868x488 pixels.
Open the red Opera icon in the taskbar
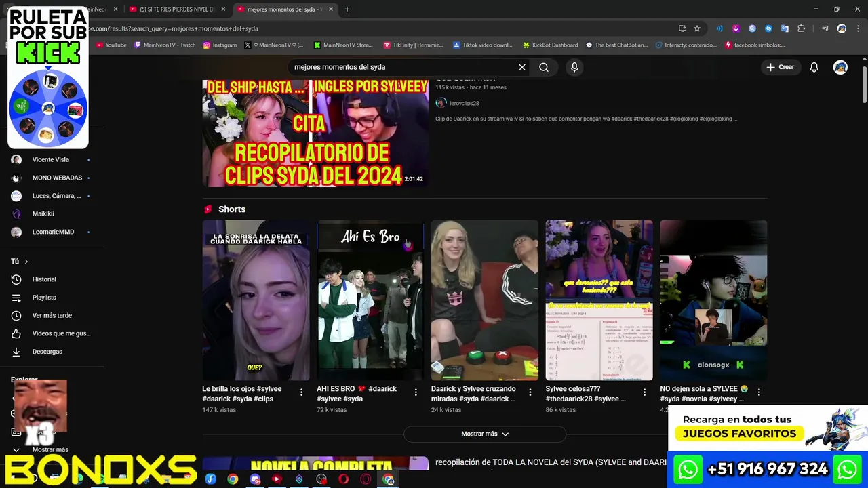[344, 479]
